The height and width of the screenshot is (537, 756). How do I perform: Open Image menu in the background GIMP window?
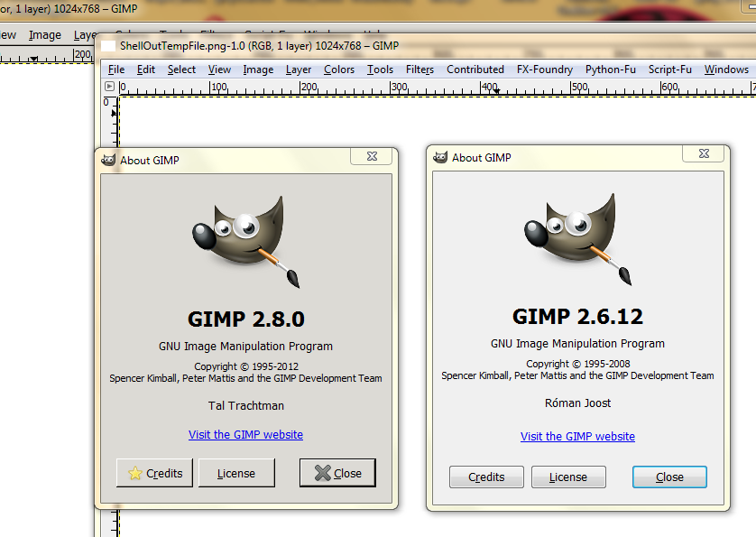click(x=45, y=35)
